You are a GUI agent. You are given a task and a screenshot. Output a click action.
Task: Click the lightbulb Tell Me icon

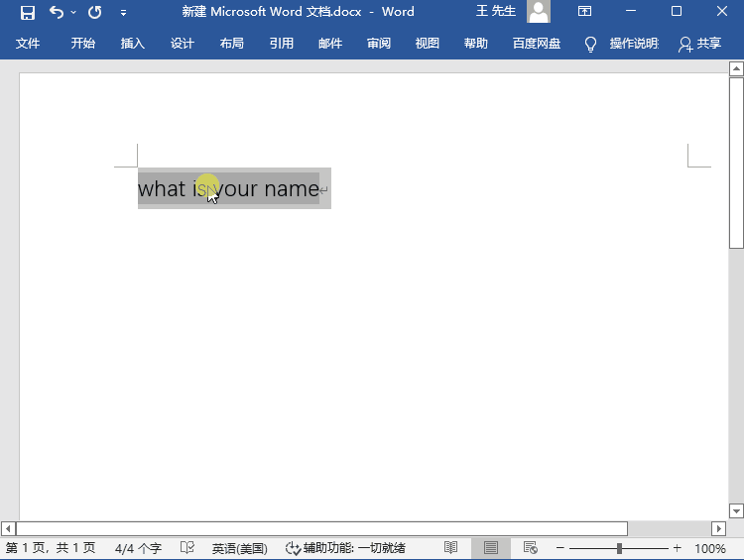pos(590,44)
